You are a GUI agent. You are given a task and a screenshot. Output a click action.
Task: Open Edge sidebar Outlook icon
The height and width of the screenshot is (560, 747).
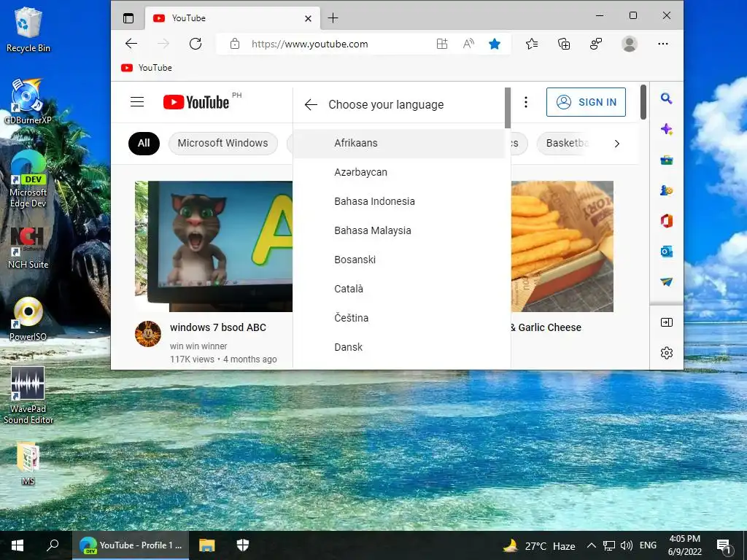coord(667,252)
